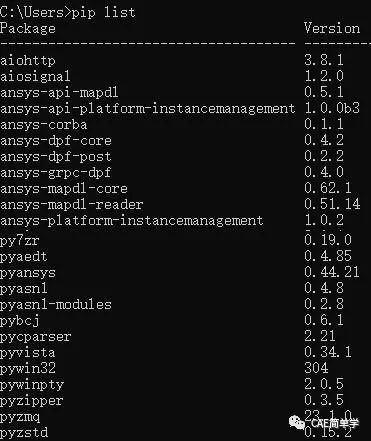Click version 1.0.0b3 text

[332, 108]
